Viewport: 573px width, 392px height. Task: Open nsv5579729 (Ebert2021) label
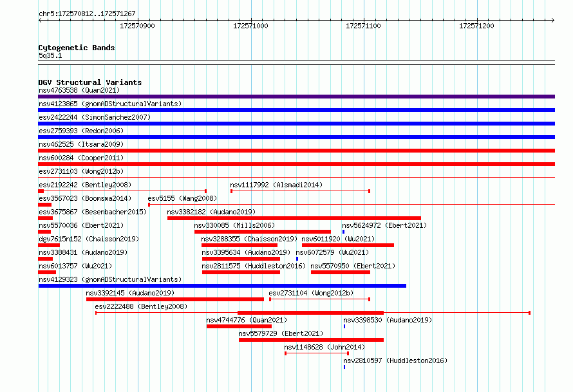(x=281, y=333)
